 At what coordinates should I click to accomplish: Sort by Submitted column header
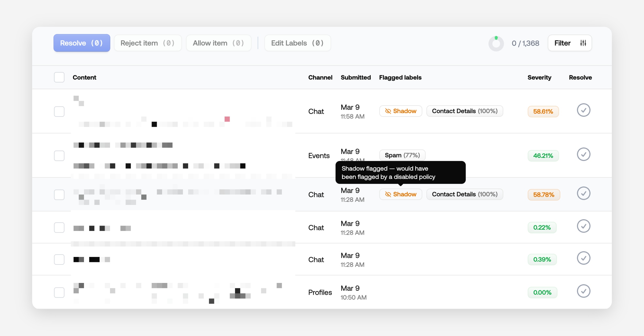click(356, 77)
